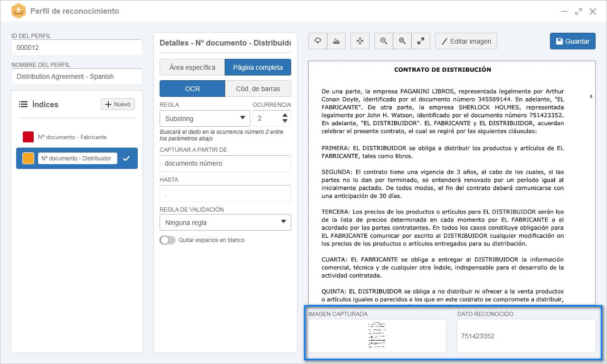Close the Perfil de reconocimiento dialog
Screen dimensions: 607x364
(x=593, y=11)
